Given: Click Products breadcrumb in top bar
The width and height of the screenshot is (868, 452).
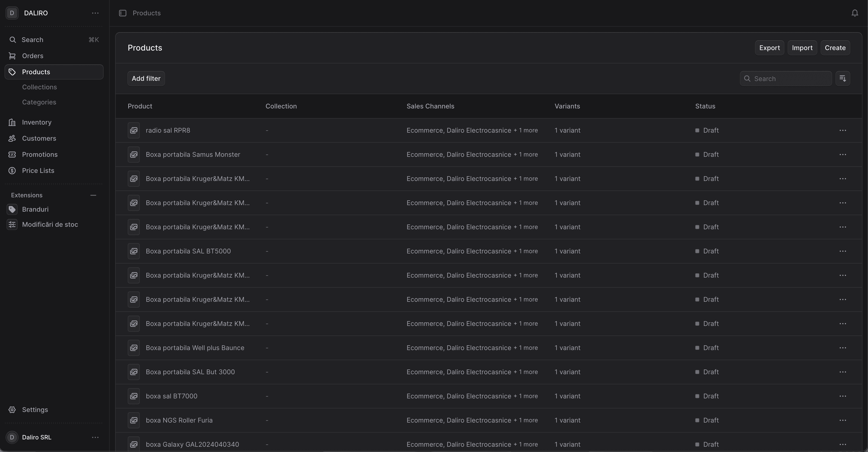Looking at the screenshot, I should point(147,13).
